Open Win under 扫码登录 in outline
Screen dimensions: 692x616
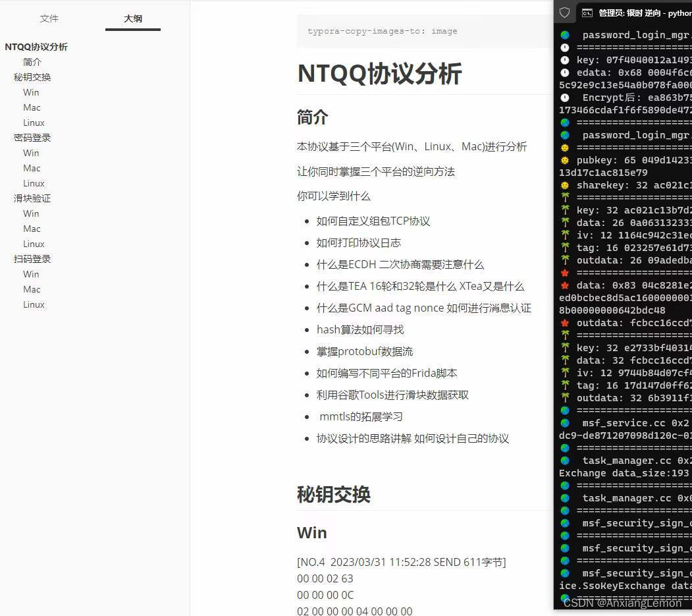pos(31,274)
